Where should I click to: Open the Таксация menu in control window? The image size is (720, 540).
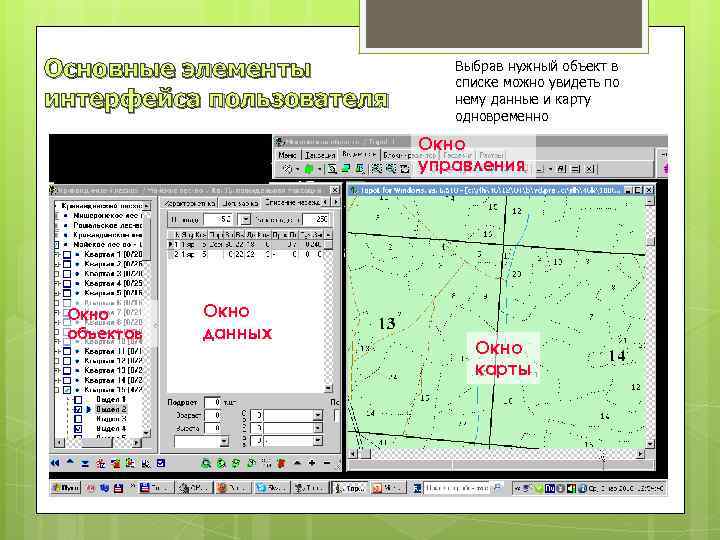point(320,155)
